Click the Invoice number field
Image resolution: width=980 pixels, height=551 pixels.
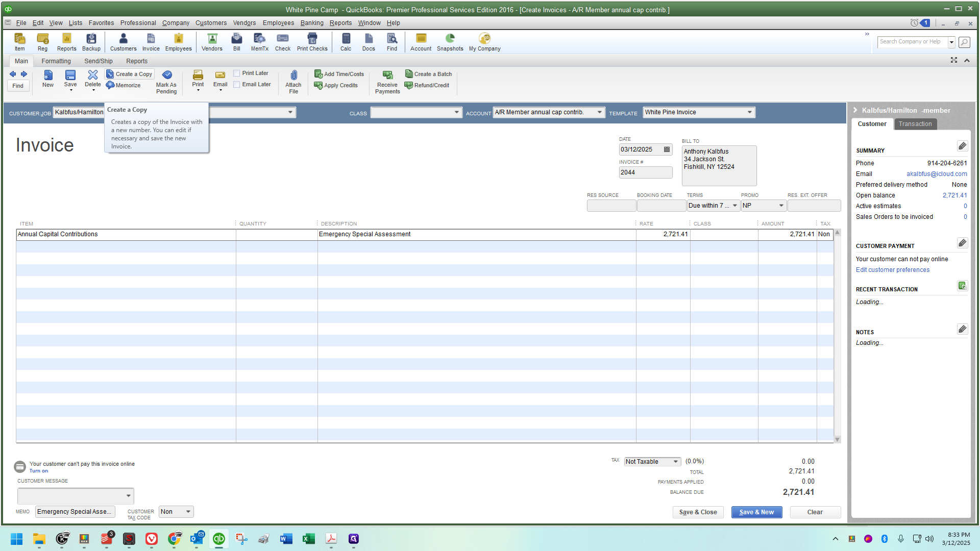[x=645, y=172]
